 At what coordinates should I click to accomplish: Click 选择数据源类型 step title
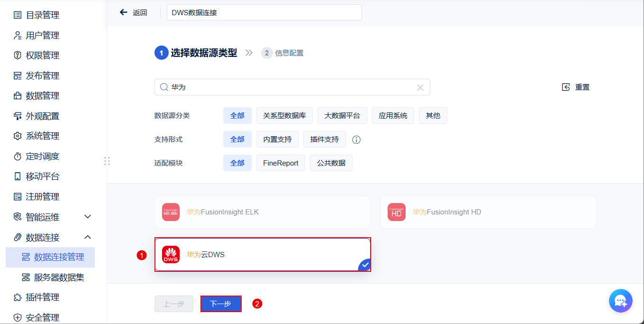(x=204, y=53)
